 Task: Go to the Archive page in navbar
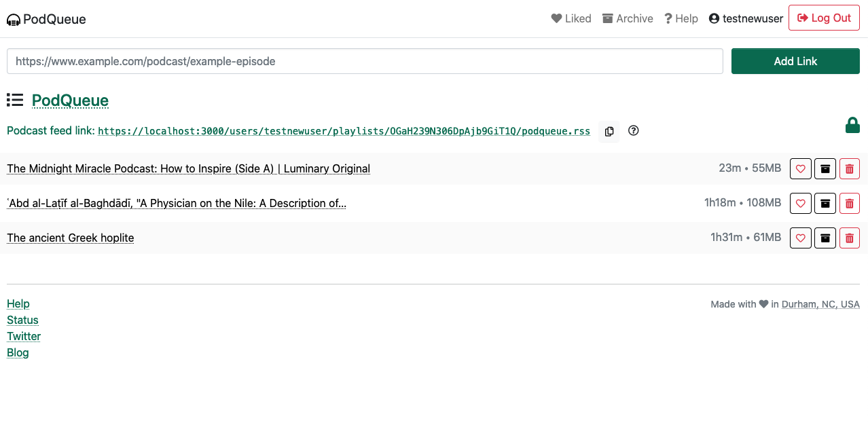[628, 18]
